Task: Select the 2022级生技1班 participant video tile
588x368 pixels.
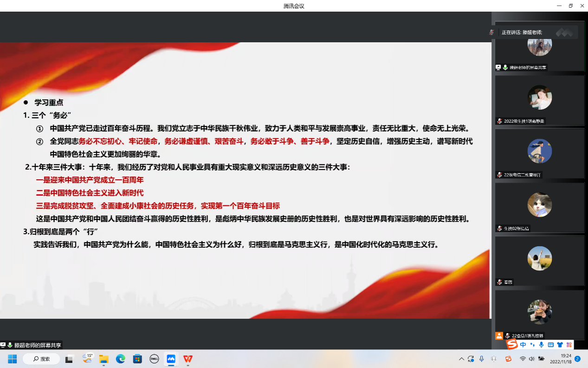Action: 539,100
